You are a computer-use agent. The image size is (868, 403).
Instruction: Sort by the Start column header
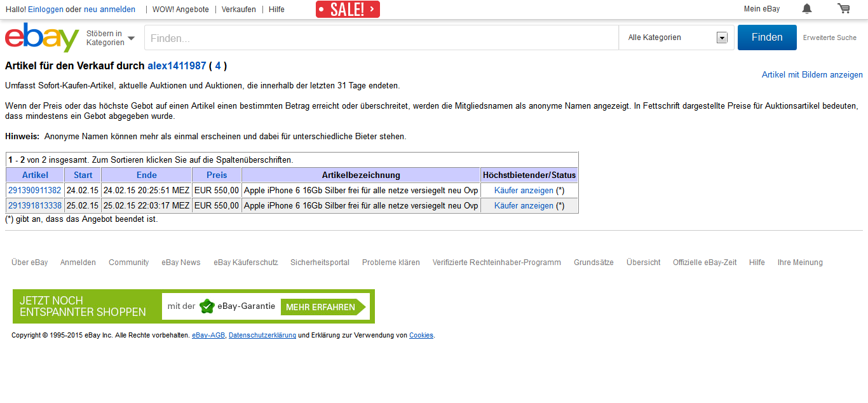point(83,175)
